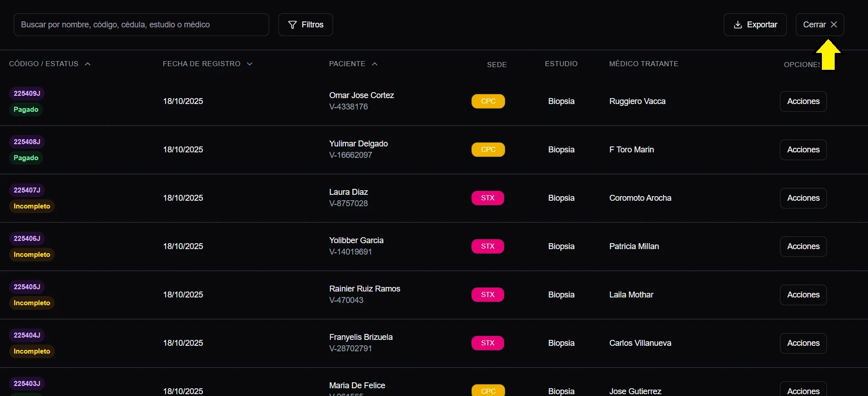Viewport: 868px width, 396px height.
Task: Click the funnel icon in Filtros
Action: tap(293, 25)
